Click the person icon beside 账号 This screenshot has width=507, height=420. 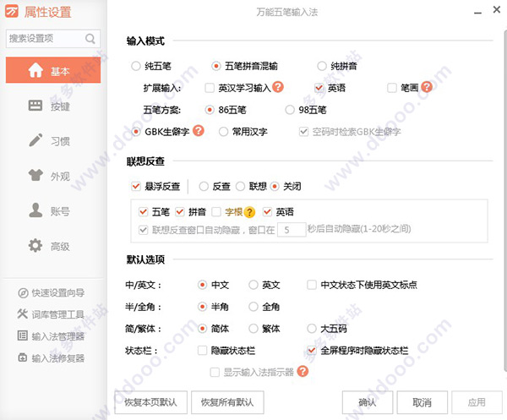click(35, 210)
